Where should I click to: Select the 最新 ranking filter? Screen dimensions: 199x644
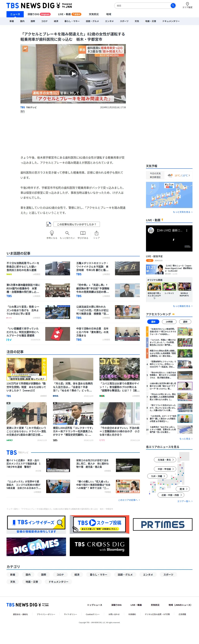tap(153, 322)
